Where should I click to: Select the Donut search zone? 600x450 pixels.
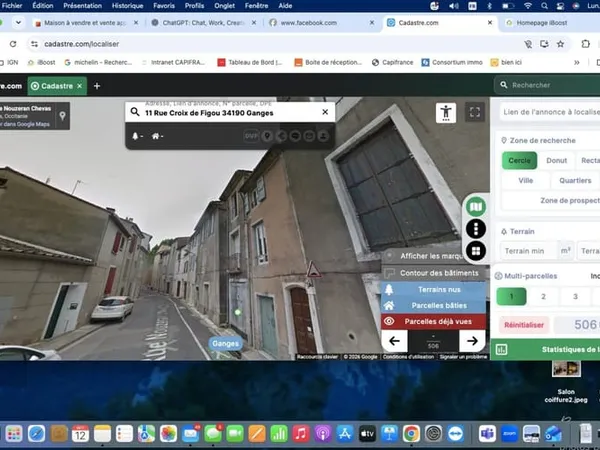click(556, 160)
